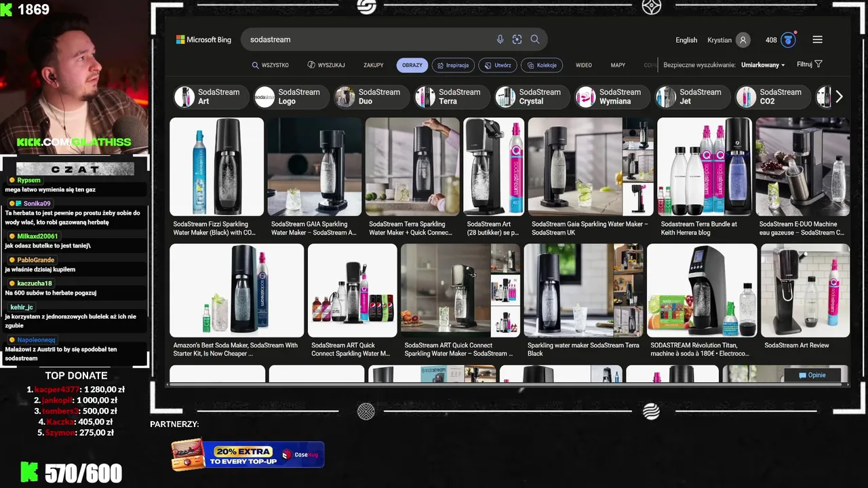Open the WYSZUKAJ tab
The height and width of the screenshot is (488, 868).
(326, 65)
